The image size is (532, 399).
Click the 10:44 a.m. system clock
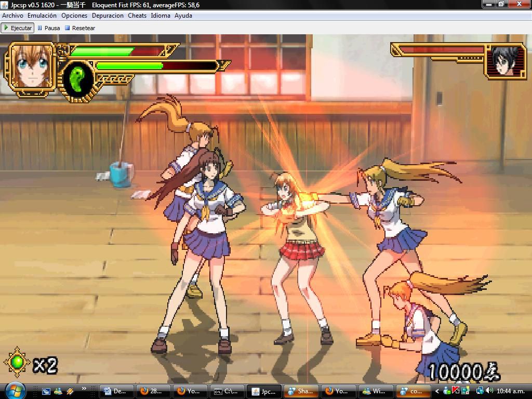tap(512, 391)
